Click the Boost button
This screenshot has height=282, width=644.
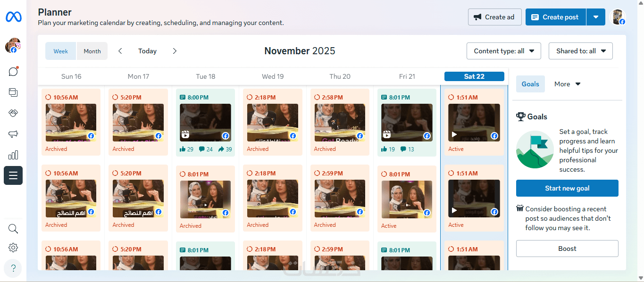pos(567,249)
